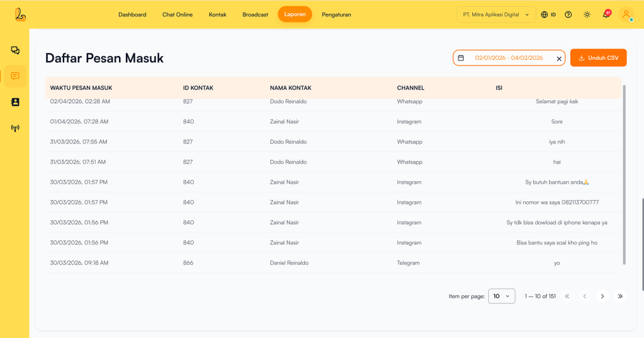The width and height of the screenshot is (644, 338).
Task: Open notifications bell icon
Action: (x=606, y=14)
